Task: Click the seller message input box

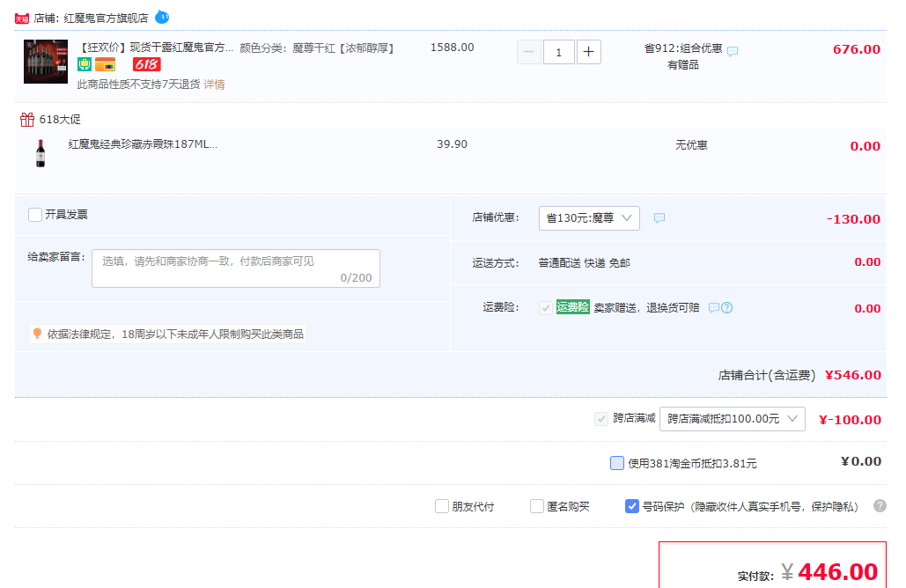Action: pos(236,268)
